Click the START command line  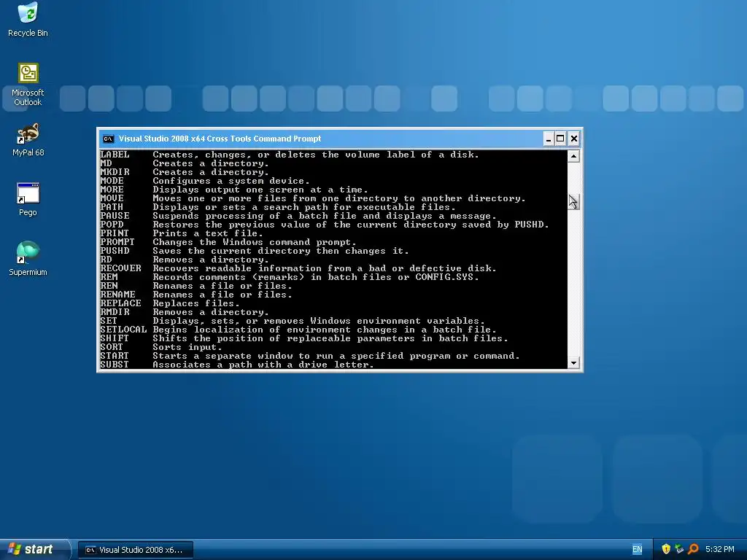tap(310, 356)
